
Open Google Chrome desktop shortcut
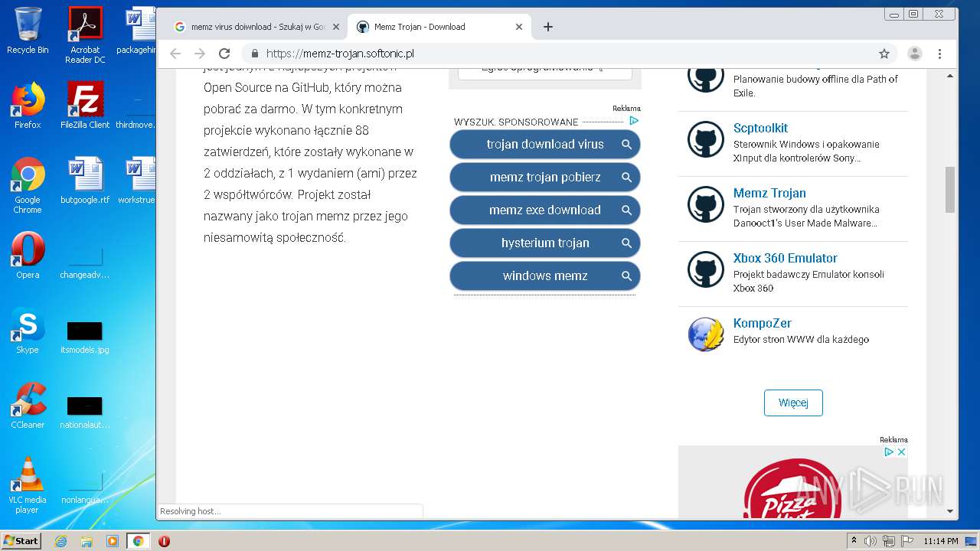(x=28, y=185)
